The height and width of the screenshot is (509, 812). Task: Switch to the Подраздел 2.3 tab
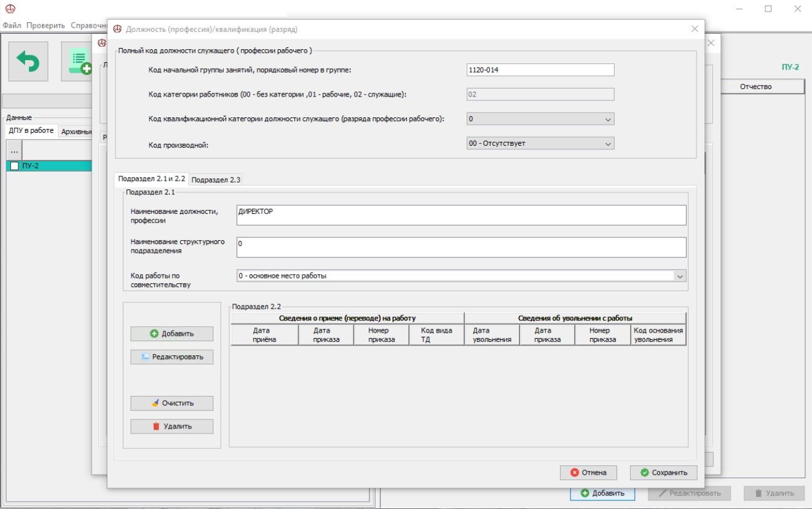[216, 180]
